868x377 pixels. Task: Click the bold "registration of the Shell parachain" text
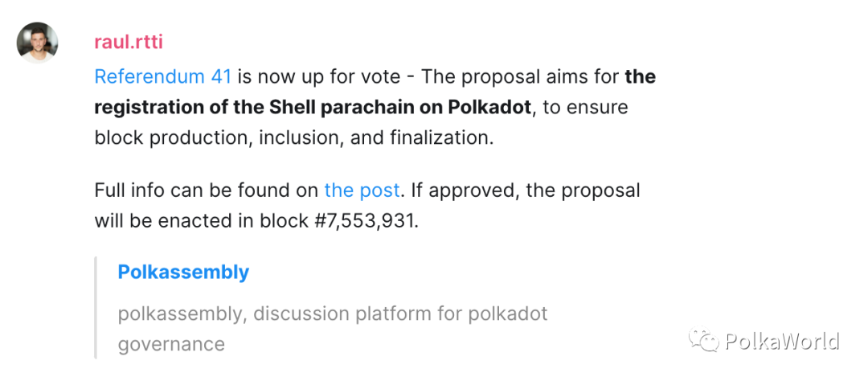[x=241, y=108]
